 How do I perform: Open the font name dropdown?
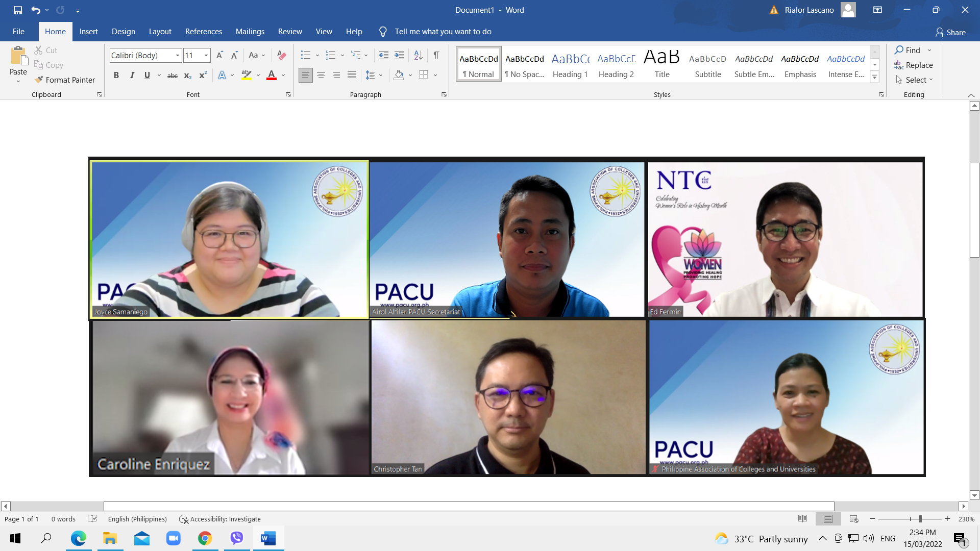[x=177, y=56]
